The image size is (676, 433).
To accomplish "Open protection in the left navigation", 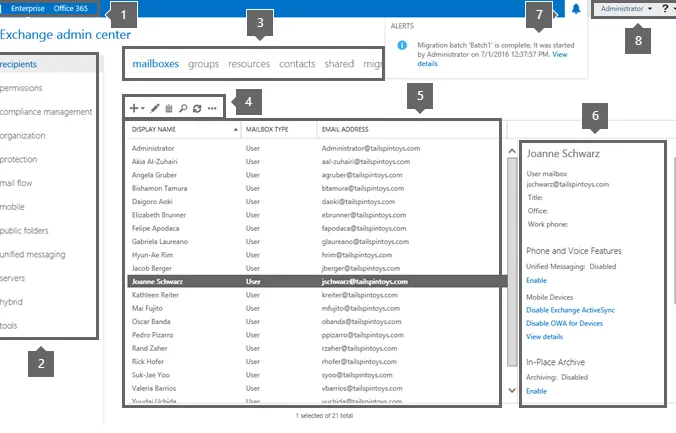I will coord(19,159).
